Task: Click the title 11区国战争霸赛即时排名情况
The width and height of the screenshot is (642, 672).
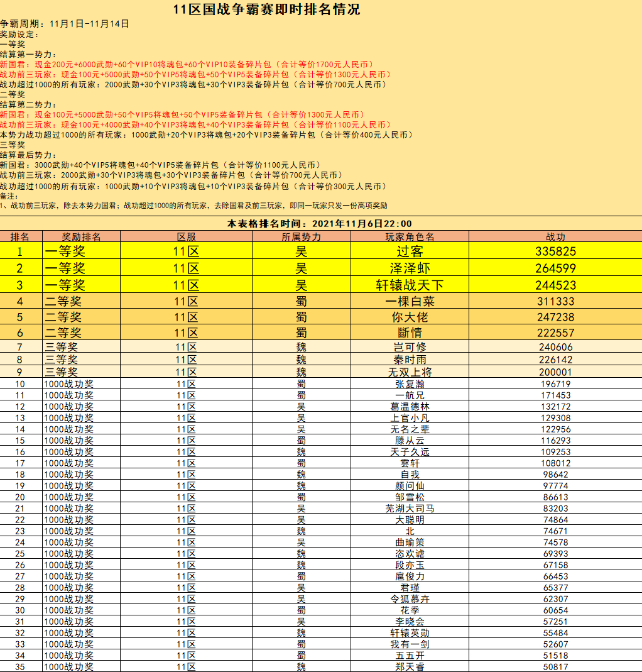Action: [267, 10]
